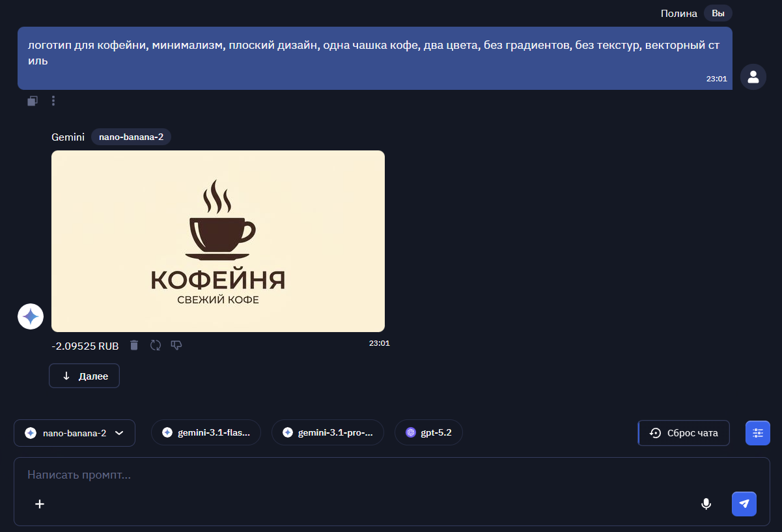Click the user avatar icon beside the message
Screen dimensions: 782x532
pyautogui.click(x=753, y=77)
